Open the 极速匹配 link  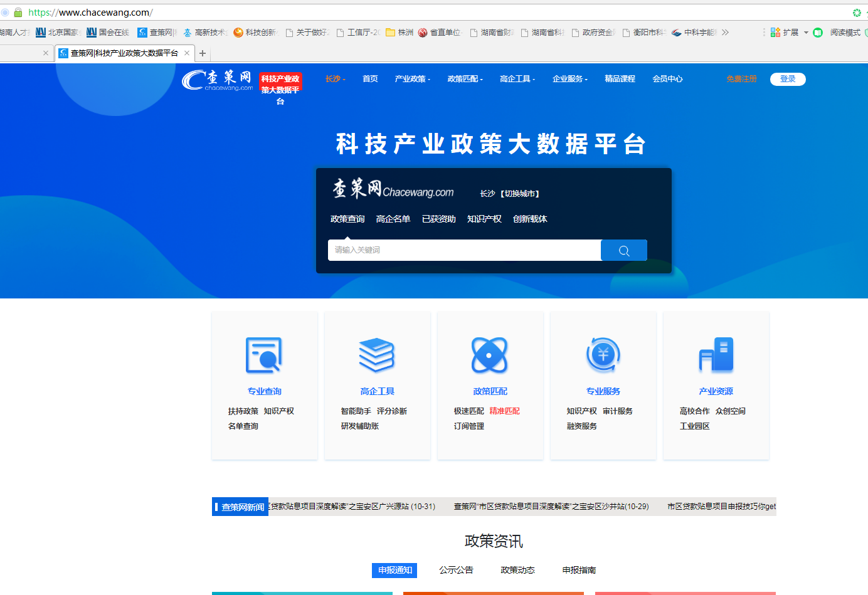(469, 411)
